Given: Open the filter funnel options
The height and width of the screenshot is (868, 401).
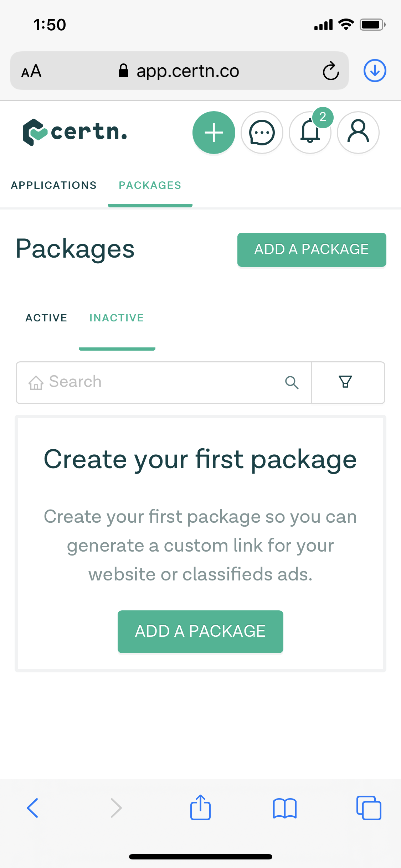Looking at the screenshot, I should tap(345, 382).
